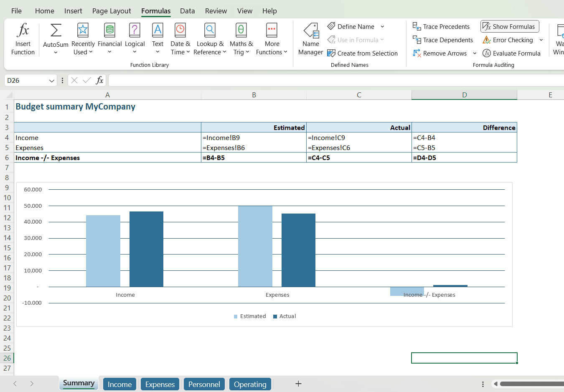564x392 pixels.
Task: Switch to the Data ribbon tab
Action: tap(187, 11)
